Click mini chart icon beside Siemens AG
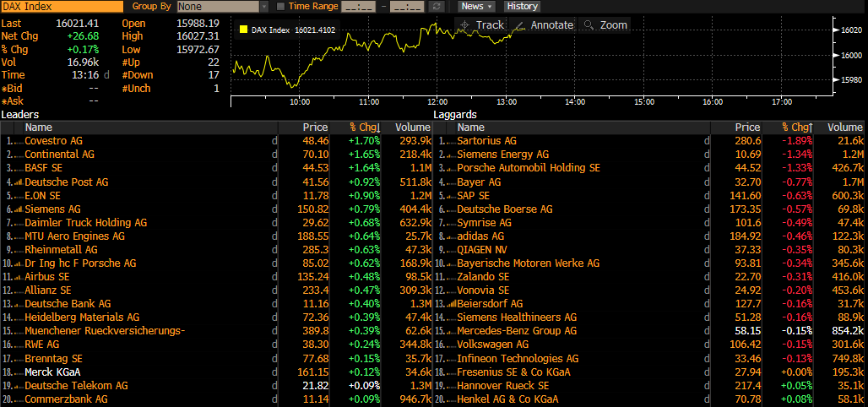 19,209
